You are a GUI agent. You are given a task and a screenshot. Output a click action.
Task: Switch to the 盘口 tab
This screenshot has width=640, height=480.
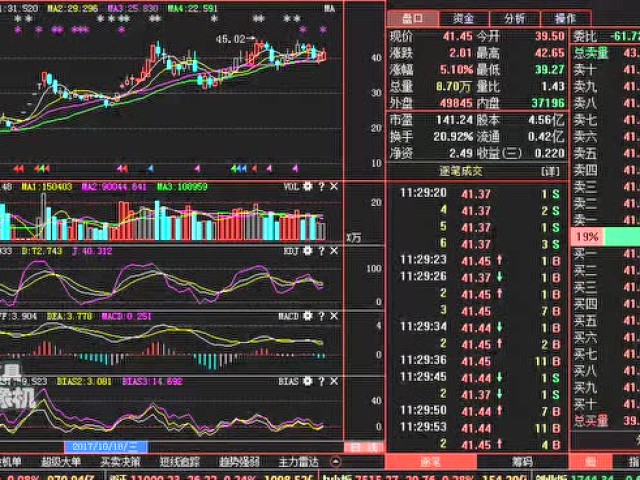pos(412,18)
